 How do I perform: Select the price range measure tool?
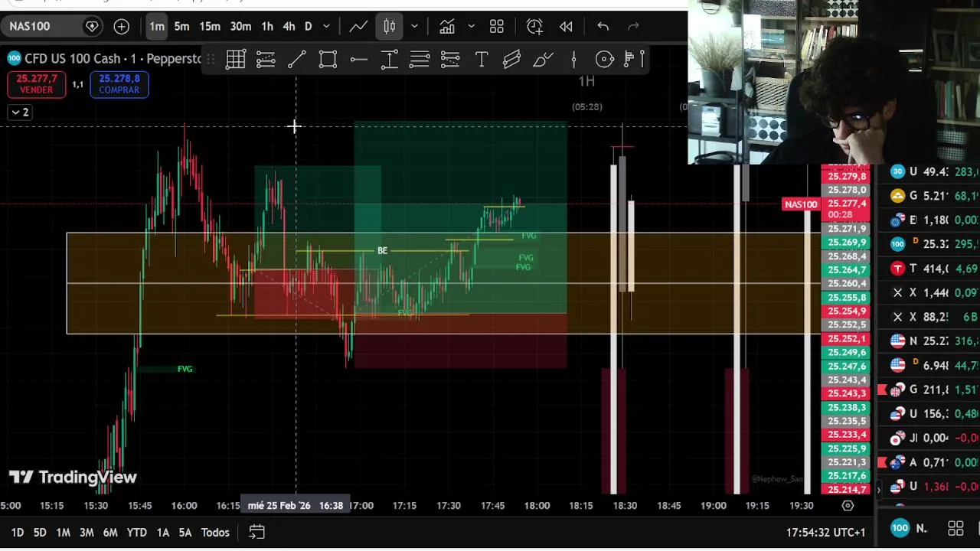(x=389, y=59)
